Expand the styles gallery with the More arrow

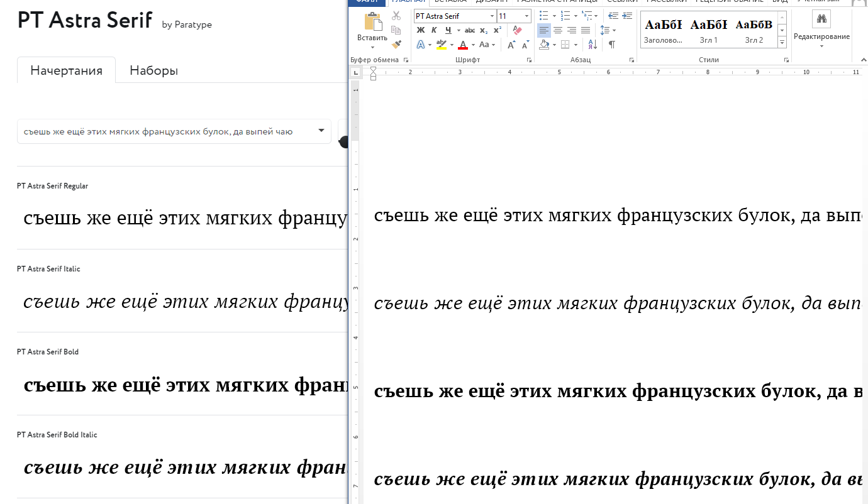pyautogui.click(x=782, y=42)
